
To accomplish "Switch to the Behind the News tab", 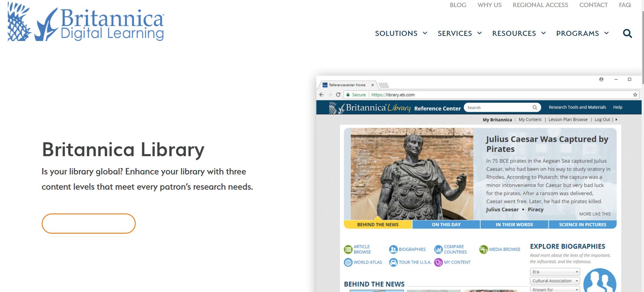I will 378,225.
